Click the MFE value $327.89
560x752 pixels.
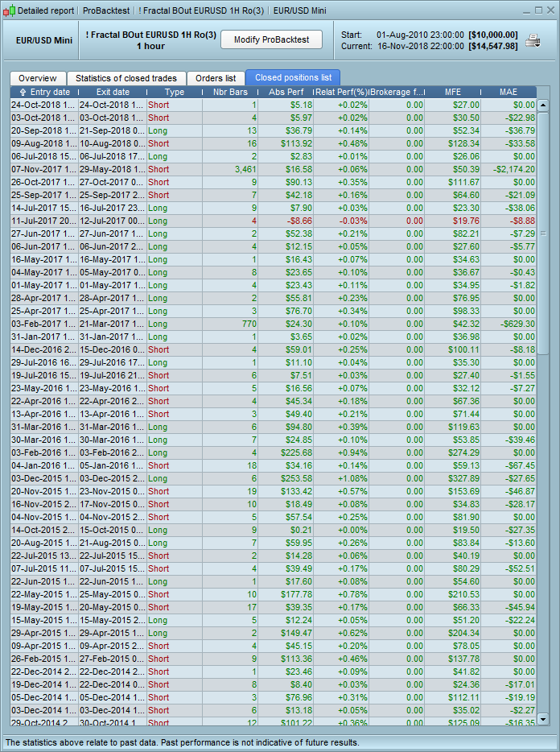[x=463, y=478]
